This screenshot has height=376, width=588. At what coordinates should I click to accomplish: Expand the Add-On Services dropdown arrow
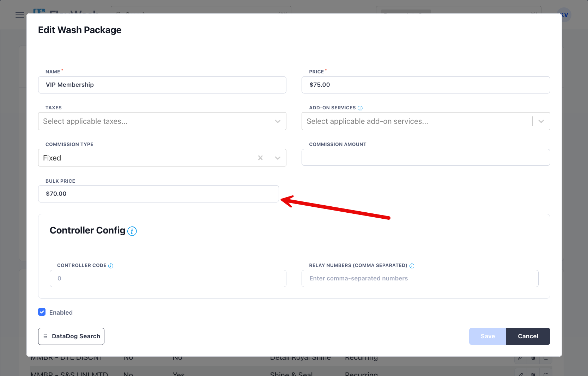541,121
